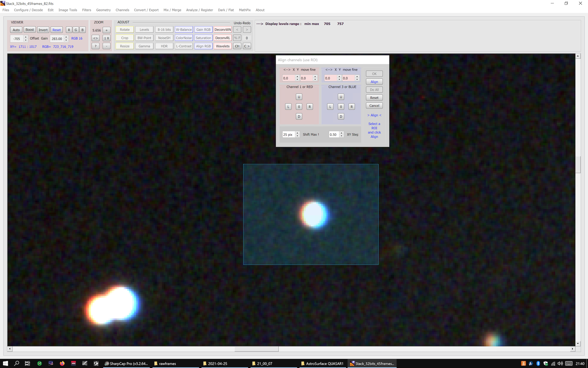Image resolution: width=588 pixels, height=368 pixels.
Task: Open the Dark / Flat menu
Action: (x=226, y=10)
